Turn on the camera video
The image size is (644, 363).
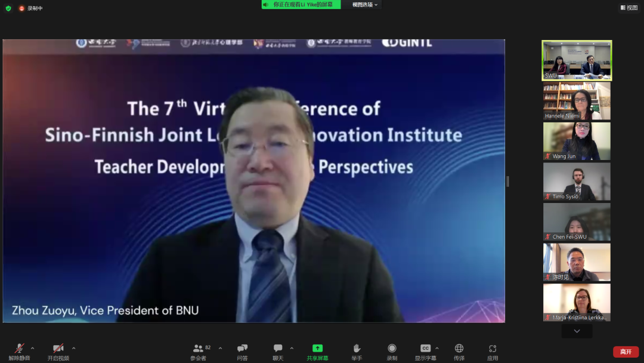(58, 349)
